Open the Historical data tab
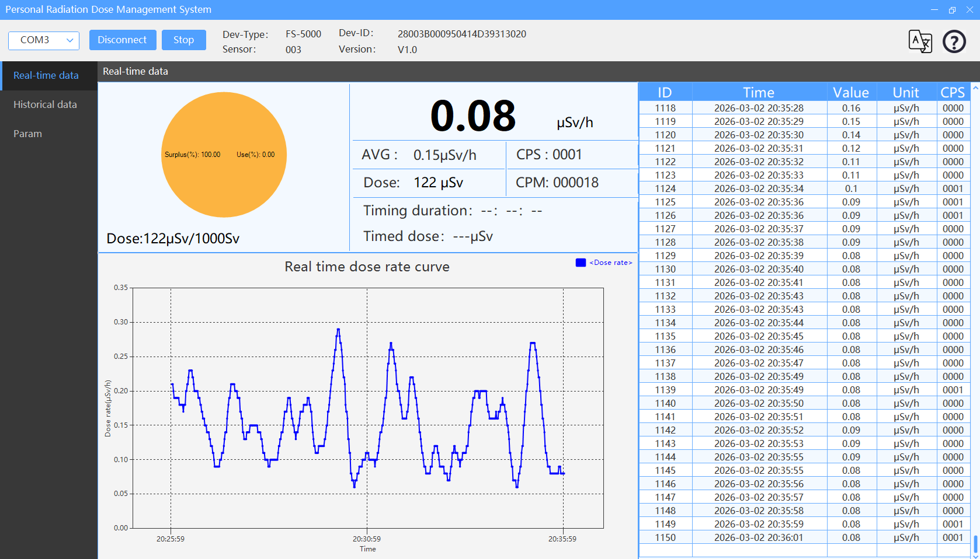This screenshot has height=559, width=980. pyautogui.click(x=46, y=104)
